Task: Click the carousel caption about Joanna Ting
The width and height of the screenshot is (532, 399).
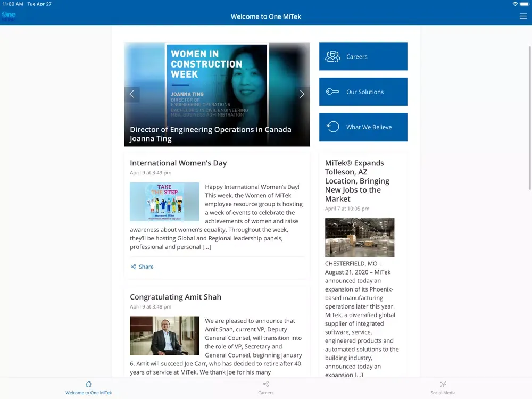Action: point(210,134)
